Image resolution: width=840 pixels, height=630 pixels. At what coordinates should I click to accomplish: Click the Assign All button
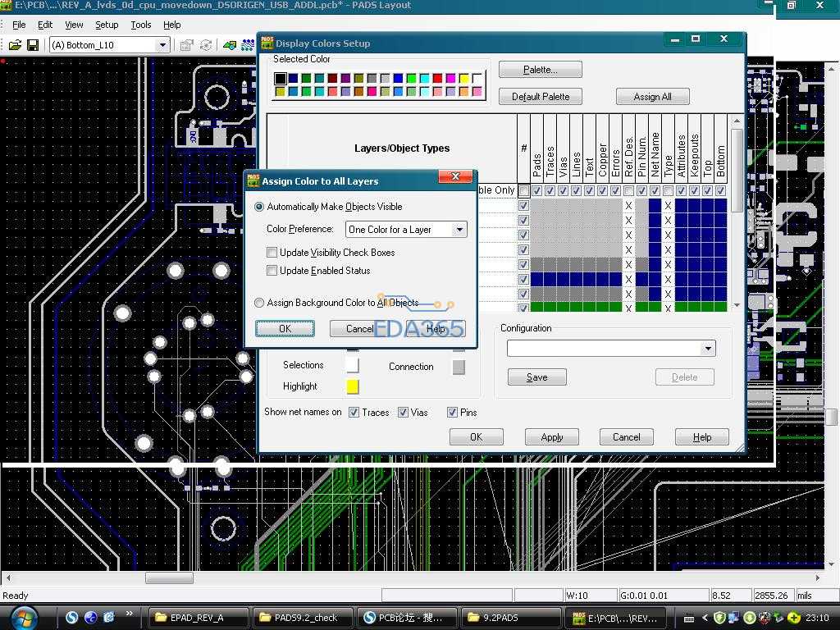click(x=652, y=97)
